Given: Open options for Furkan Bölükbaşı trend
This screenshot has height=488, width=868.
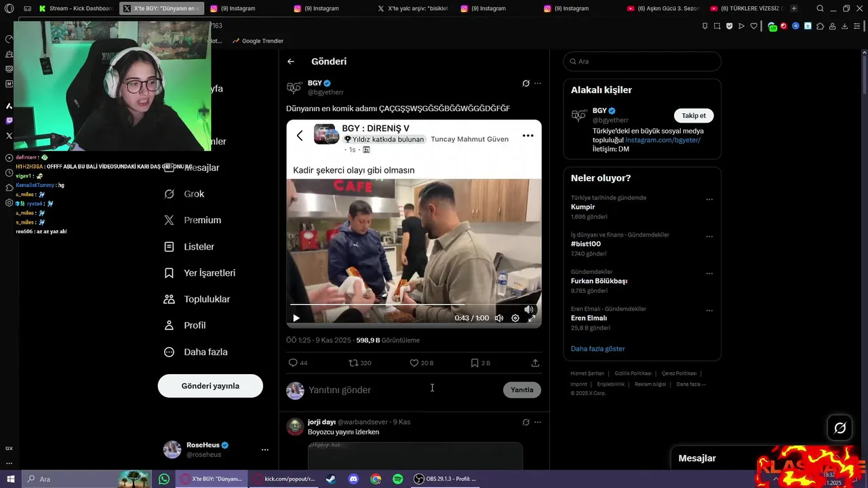Looking at the screenshot, I should [x=709, y=274].
